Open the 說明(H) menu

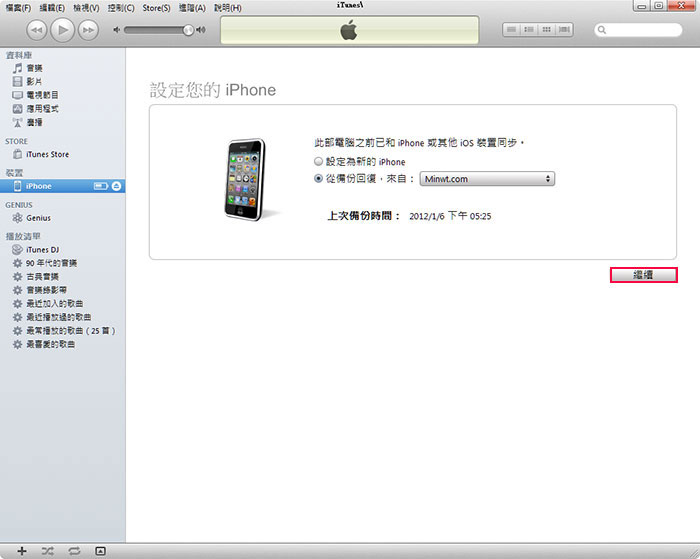click(228, 8)
